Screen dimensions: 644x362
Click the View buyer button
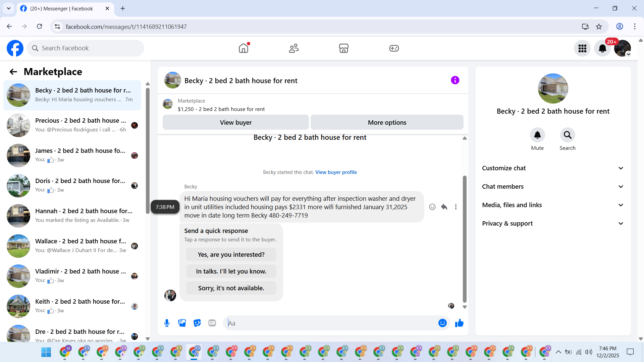[x=235, y=122]
